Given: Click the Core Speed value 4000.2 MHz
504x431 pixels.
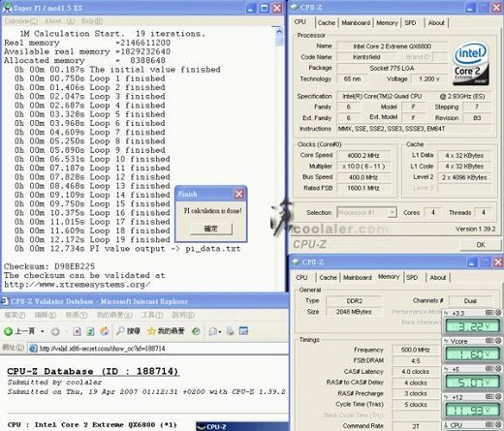Looking at the screenshot, I should [363, 156].
